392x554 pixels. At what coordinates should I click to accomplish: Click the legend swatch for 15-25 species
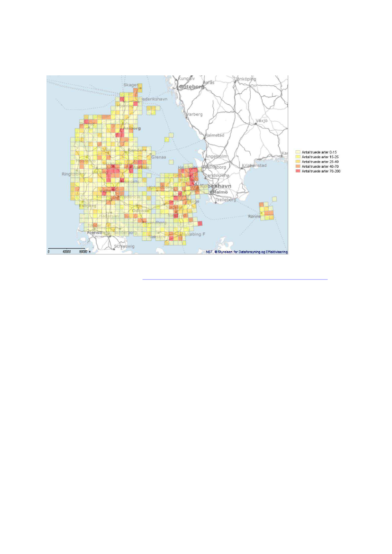point(298,157)
